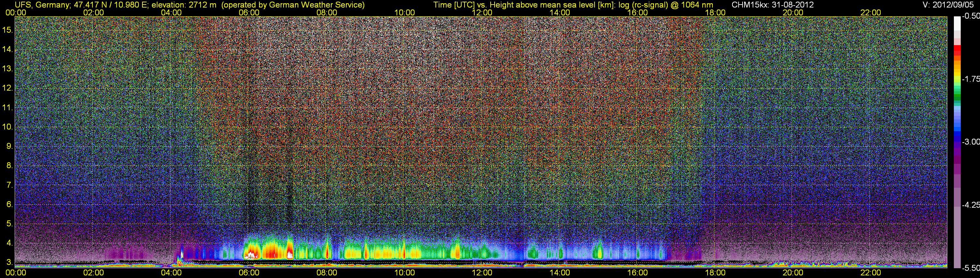Click the 00:00 label on bottom time axis
The image size is (980, 278).
coord(16,273)
